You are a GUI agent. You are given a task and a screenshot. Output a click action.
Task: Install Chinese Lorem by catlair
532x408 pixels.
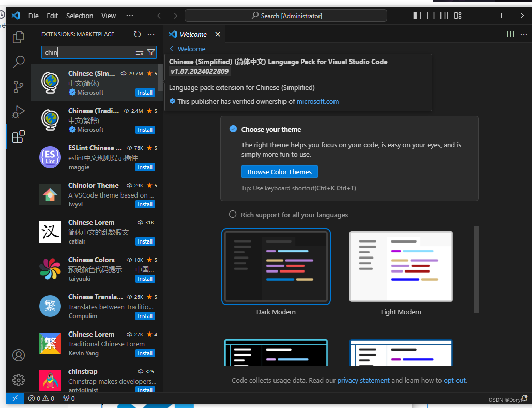pyautogui.click(x=145, y=241)
